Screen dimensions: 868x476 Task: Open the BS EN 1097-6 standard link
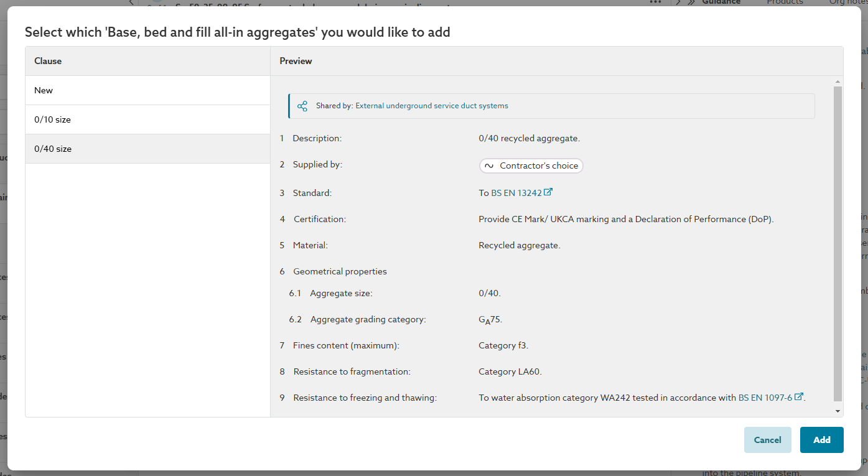pos(765,398)
